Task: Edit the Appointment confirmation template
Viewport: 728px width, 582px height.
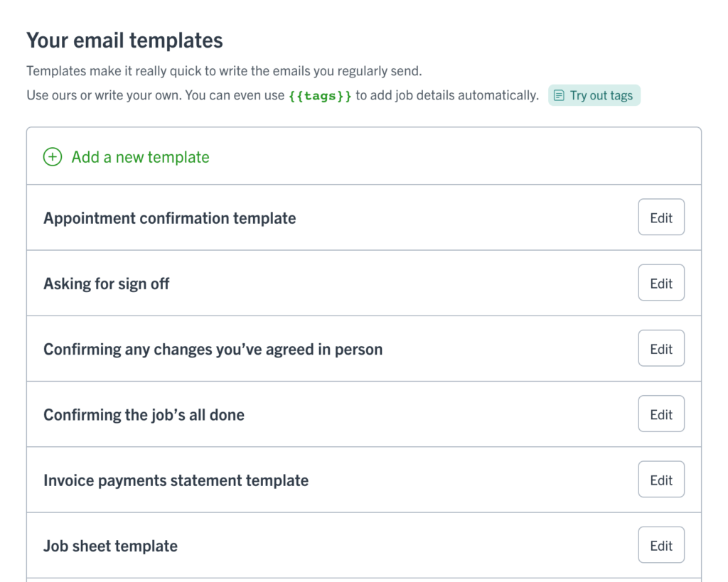Action: coord(661,217)
